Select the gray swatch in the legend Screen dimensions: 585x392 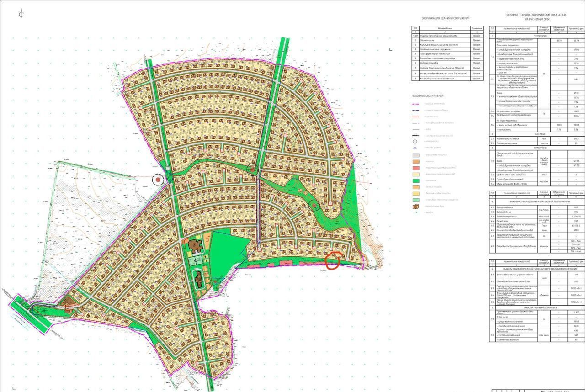coord(416,155)
